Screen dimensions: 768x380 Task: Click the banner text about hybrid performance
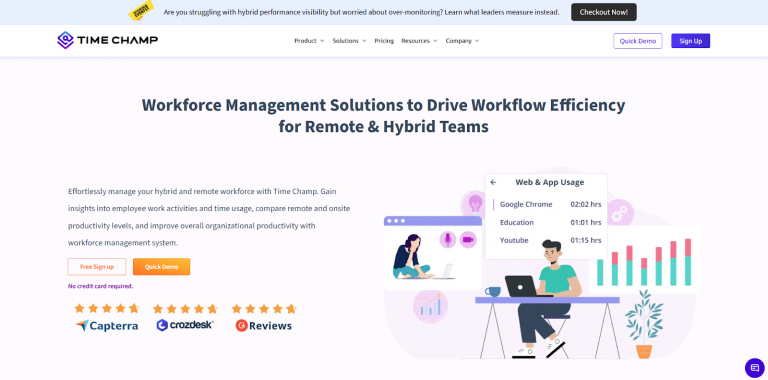pos(361,12)
